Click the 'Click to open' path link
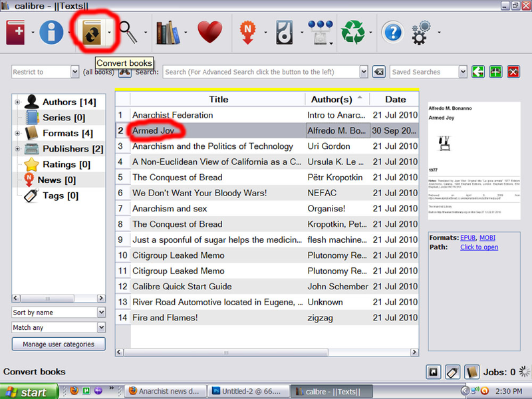 pyautogui.click(x=479, y=247)
